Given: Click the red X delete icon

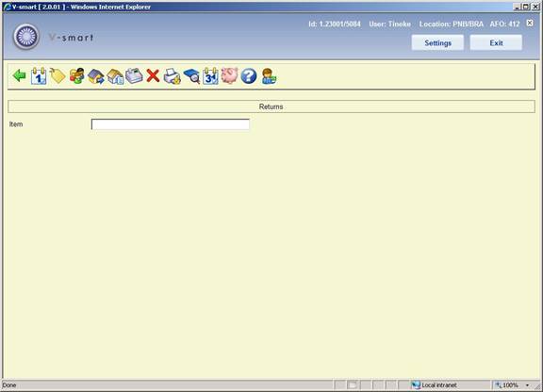Looking at the screenshot, I should tap(153, 75).
